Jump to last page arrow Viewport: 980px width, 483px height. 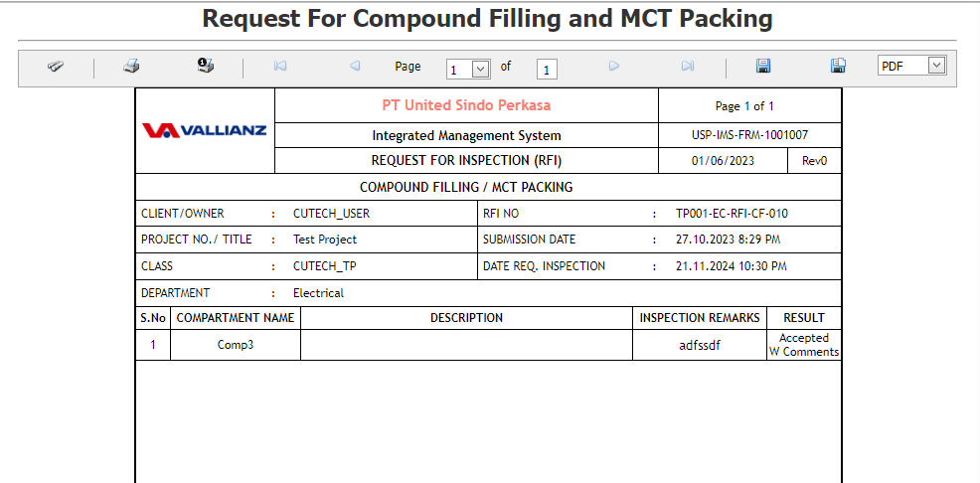coord(688,67)
